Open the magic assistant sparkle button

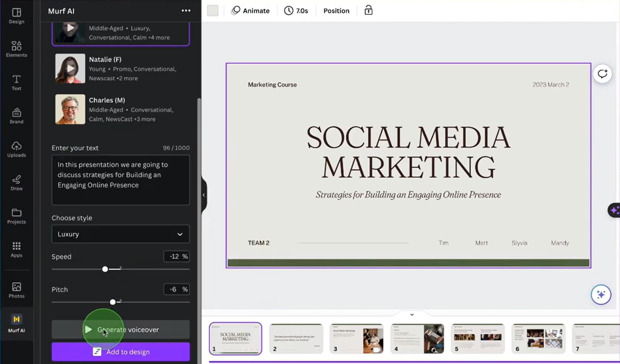point(601,294)
